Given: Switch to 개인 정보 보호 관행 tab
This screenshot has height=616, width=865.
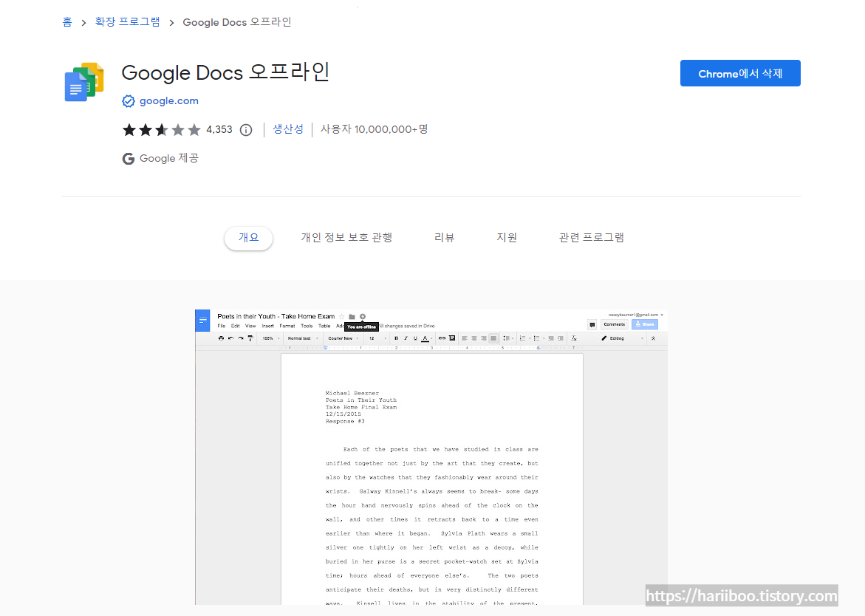Looking at the screenshot, I should tap(346, 238).
